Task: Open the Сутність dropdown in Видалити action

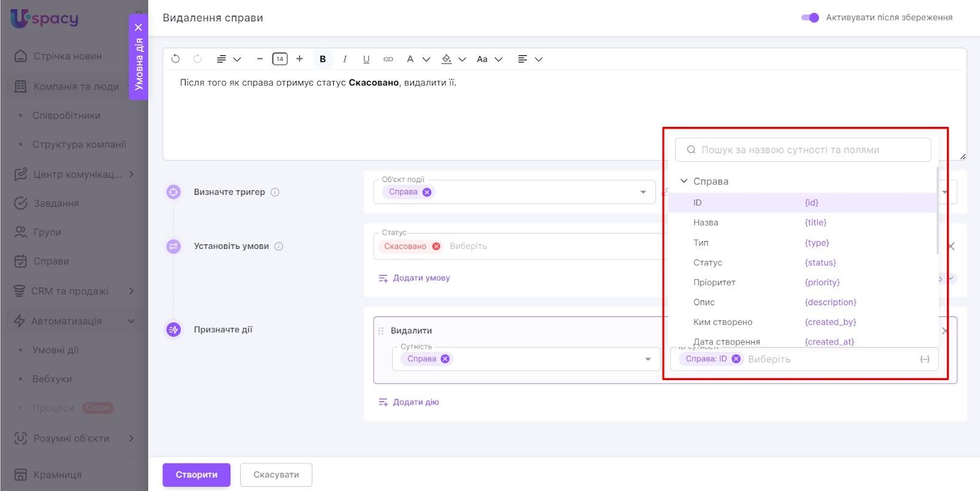Action: pos(648,359)
